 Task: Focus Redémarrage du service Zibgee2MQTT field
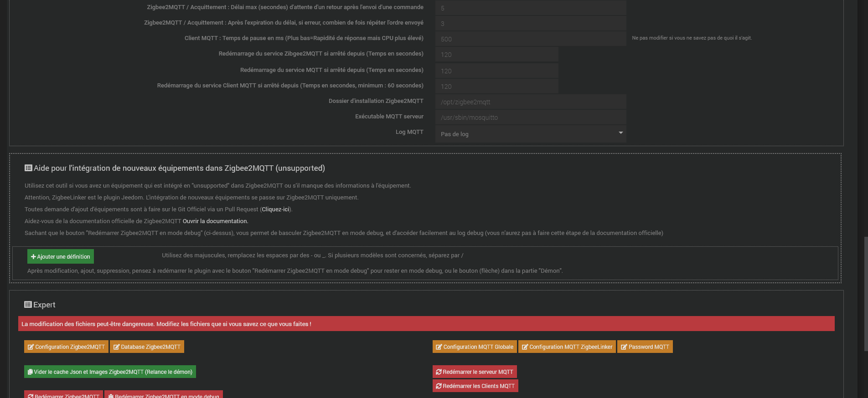[x=497, y=54]
